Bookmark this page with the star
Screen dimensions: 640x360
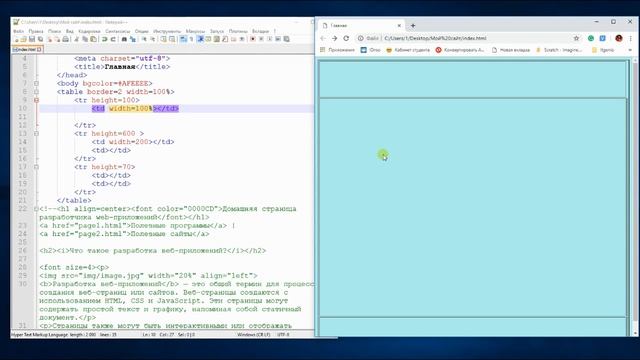[x=576, y=38]
